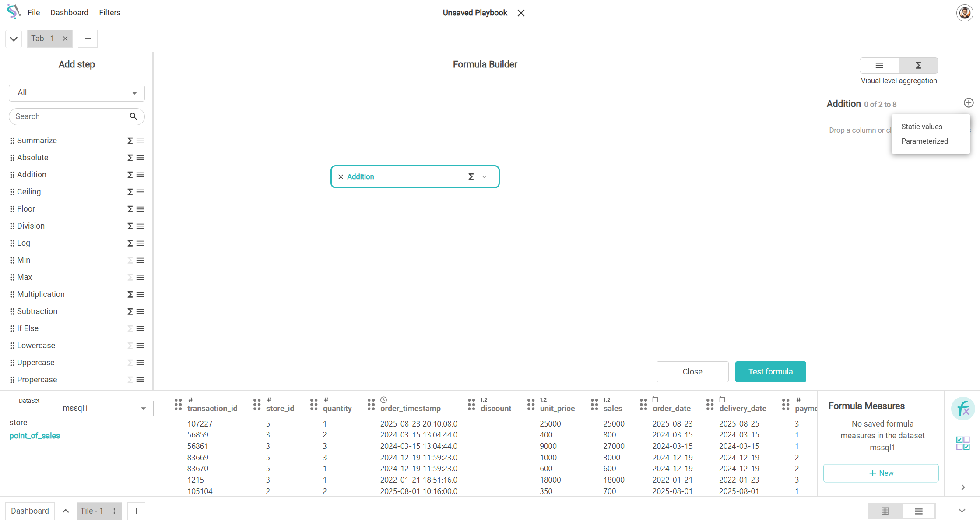This screenshot has width=980, height=522.
Task: Open the All step category dropdown
Action: [x=77, y=93]
